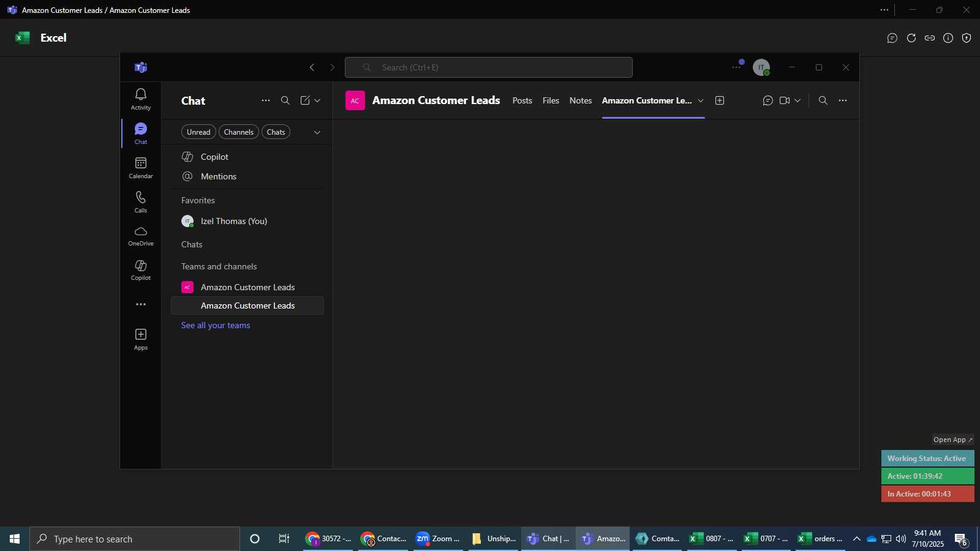Open the channel conversation icon
This screenshot has width=980, height=551.
click(767, 100)
